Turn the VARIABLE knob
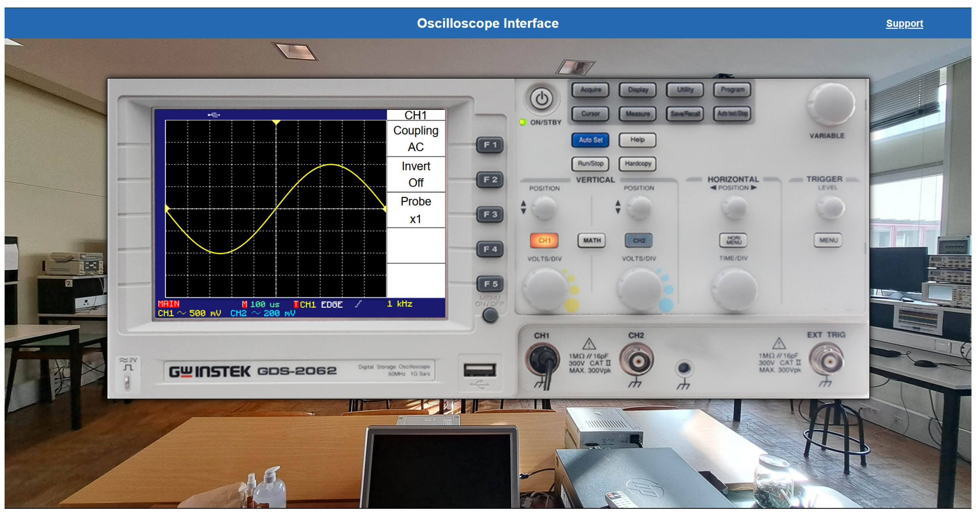This screenshot has width=980, height=517. (830, 104)
